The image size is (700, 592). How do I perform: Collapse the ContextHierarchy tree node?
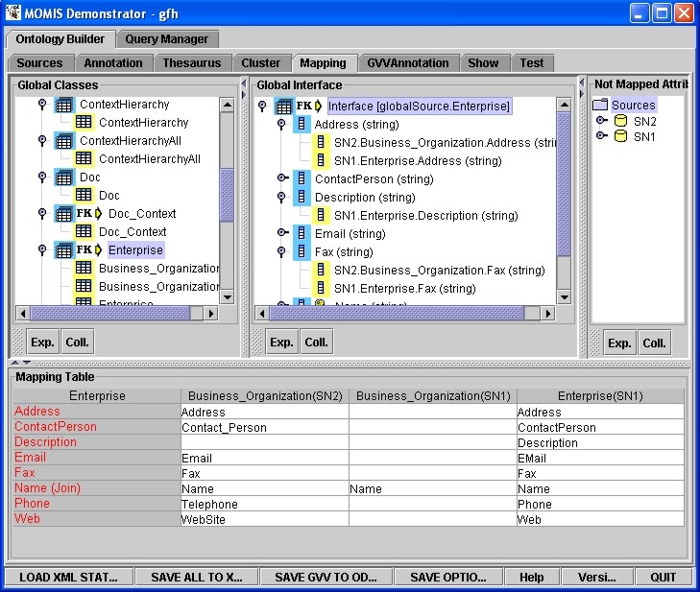(x=42, y=104)
